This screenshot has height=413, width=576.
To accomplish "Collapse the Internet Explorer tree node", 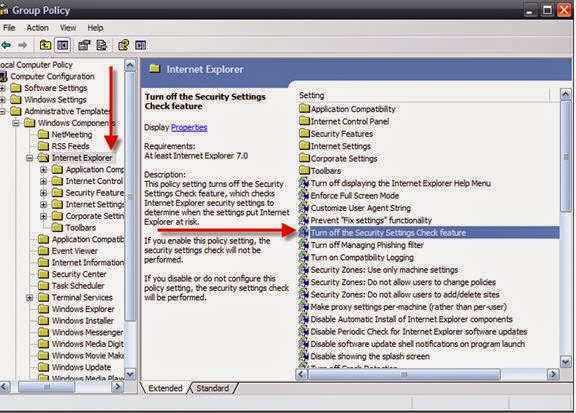I will pyautogui.click(x=29, y=158).
